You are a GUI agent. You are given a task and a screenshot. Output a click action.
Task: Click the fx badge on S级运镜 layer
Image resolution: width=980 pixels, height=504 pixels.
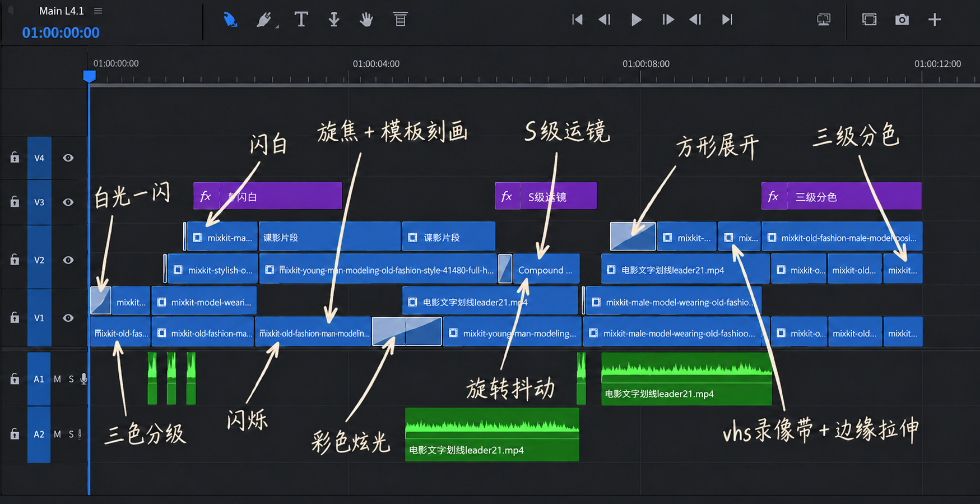(x=507, y=196)
